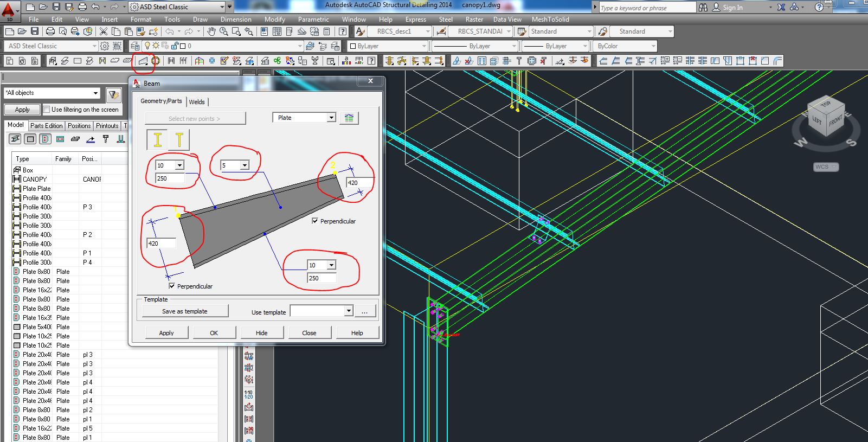Open the MeshToSolid menu
Viewport: 868px width, 442px height.
(550, 20)
